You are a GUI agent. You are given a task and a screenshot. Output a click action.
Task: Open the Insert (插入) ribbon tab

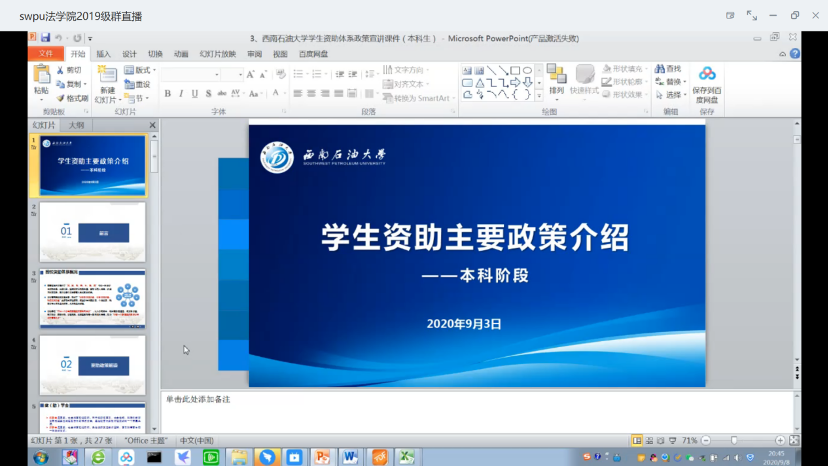coord(104,54)
